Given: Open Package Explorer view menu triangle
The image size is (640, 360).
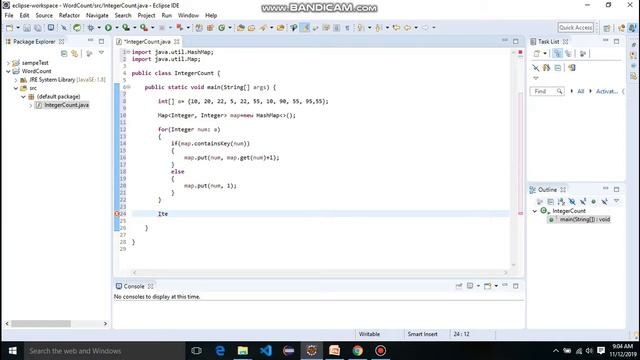Looking at the screenshot, I should (102, 53).
